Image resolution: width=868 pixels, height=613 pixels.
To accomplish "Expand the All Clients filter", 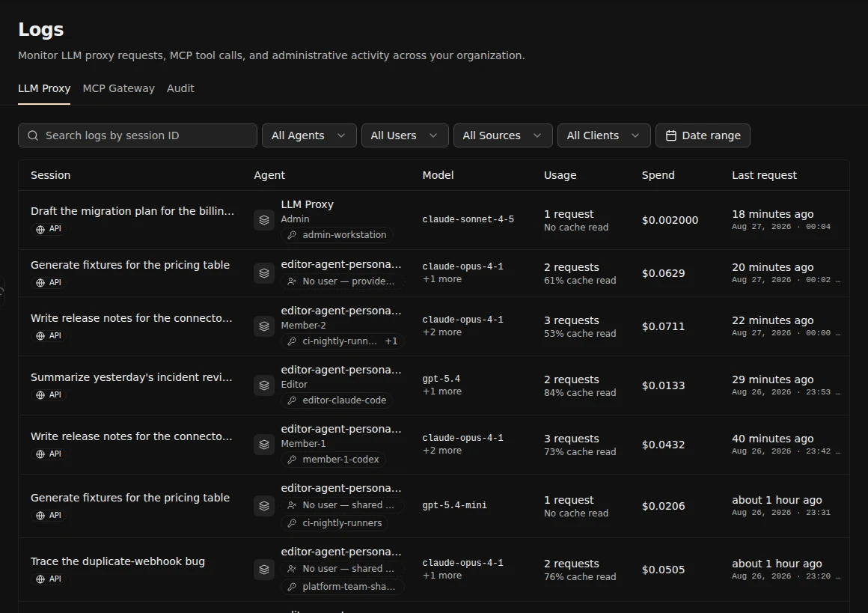I will coord(604,135).
